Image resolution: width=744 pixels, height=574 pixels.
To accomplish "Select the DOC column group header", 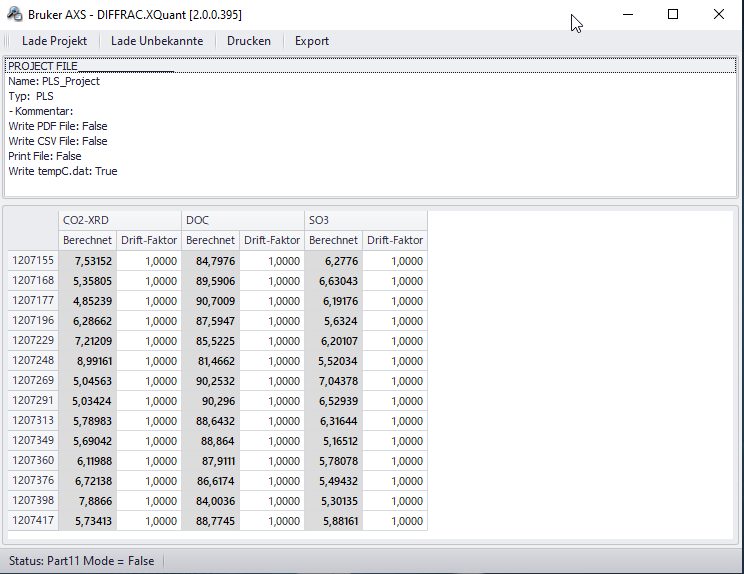I will click(x=243, y=220).
